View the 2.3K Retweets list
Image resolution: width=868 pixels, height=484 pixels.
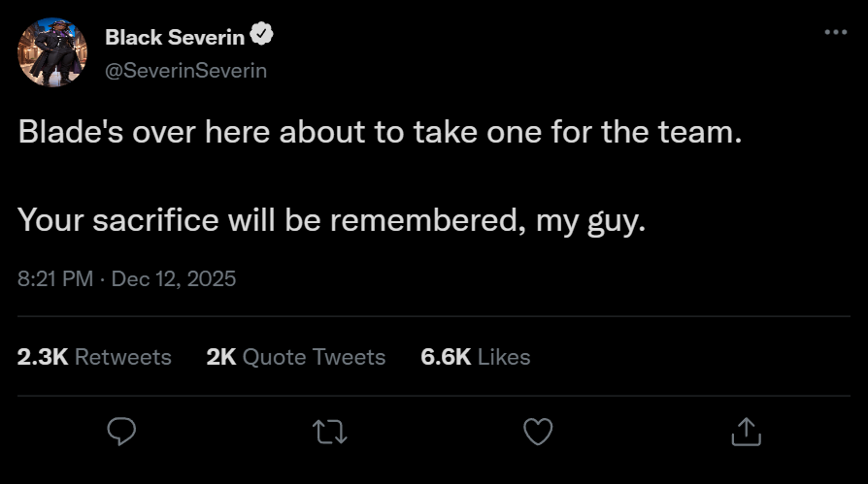[94, 357]
